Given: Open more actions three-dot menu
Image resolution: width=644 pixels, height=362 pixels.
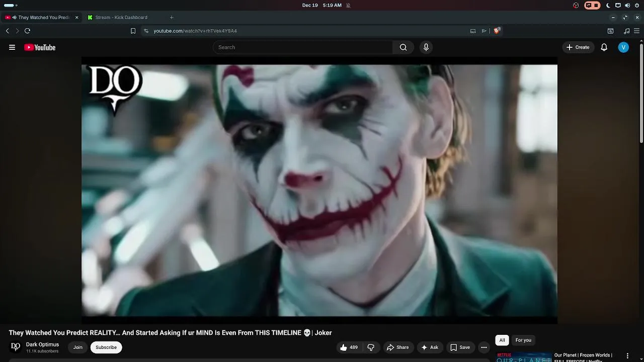Looking at the screenshot, I should (x=484, y=347).
